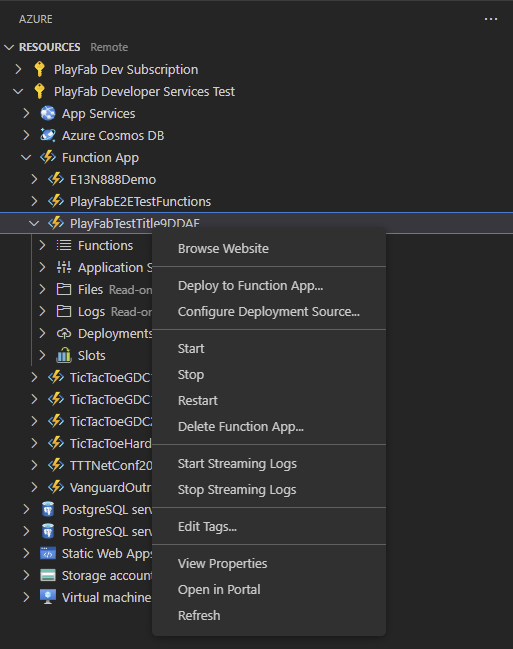The height and width of the screenshot is (649, 513).
Task: Expand the E13N888Demo function app
Action: coord(34,179)
